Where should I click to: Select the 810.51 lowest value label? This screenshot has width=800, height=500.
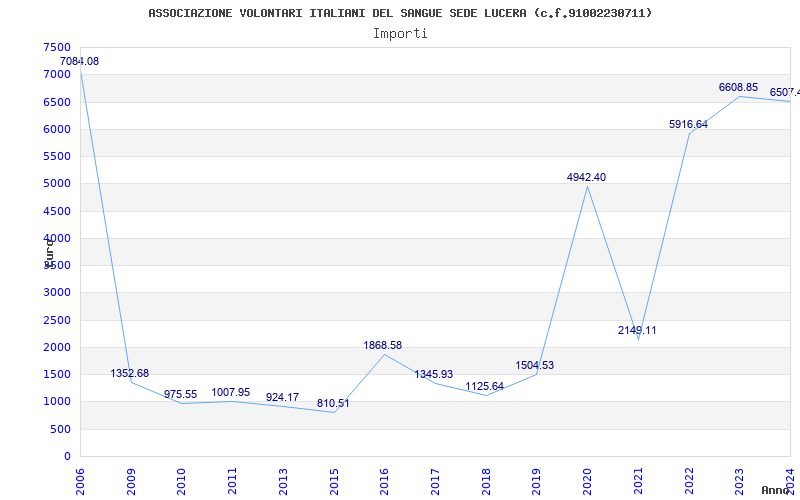coord(333,404)
